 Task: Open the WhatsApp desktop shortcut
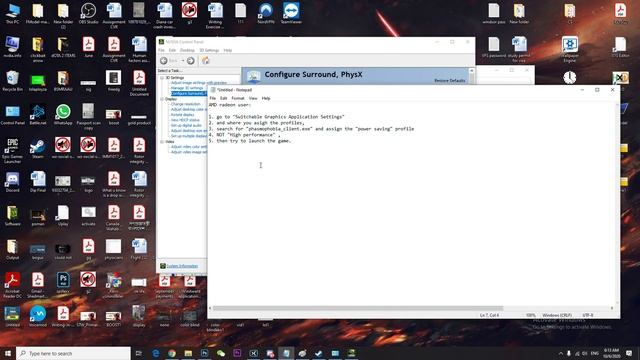63,114
